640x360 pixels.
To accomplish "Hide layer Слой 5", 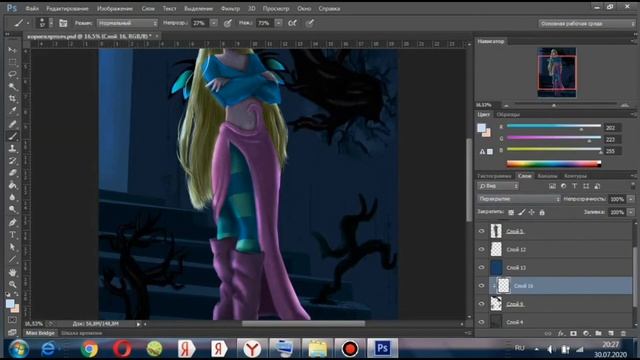I will point(481,231).
